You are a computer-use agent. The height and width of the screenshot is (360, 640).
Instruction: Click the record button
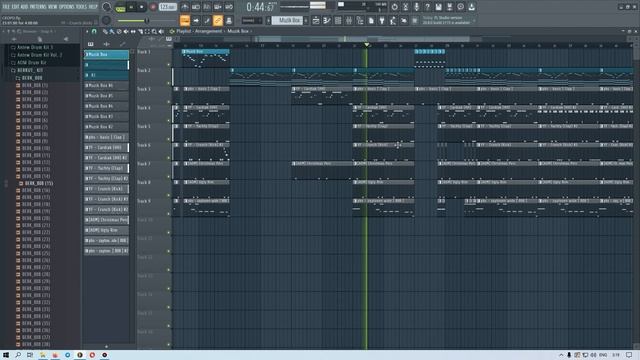[x=153, y=7]
